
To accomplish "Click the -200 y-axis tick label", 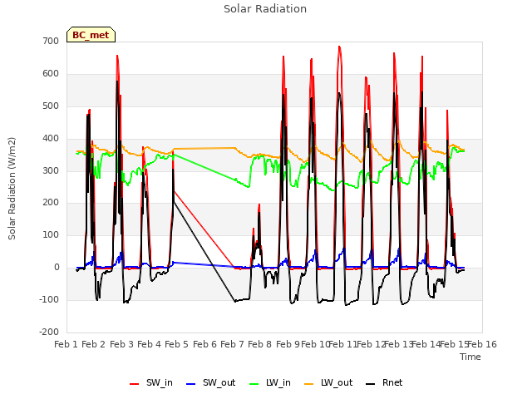I will [x=49, y=332].
